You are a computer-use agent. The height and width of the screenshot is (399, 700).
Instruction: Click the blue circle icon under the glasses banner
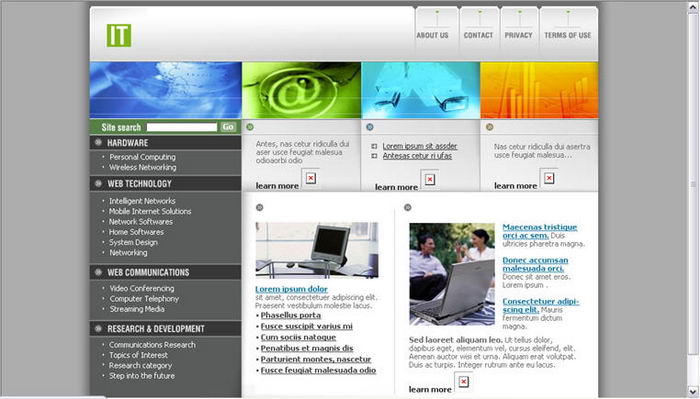[x=370, y=127]
